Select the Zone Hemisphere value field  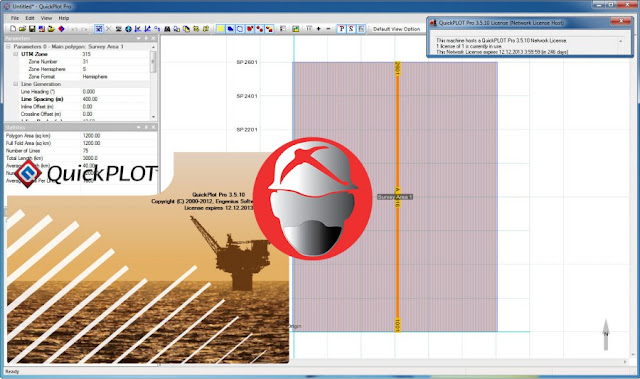point(116,69)
